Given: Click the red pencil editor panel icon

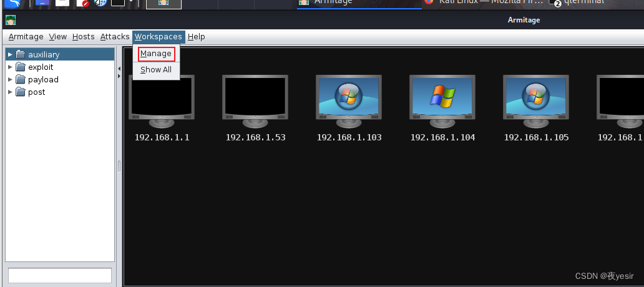Looking at the screenshot, I should coord(83,3).
